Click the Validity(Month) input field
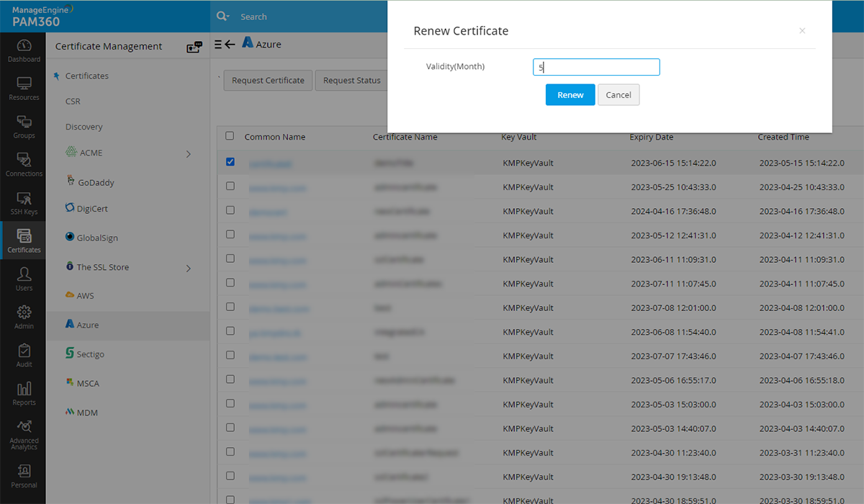The image size is (864, 504). pyautogui.click(x=596, y=66)
